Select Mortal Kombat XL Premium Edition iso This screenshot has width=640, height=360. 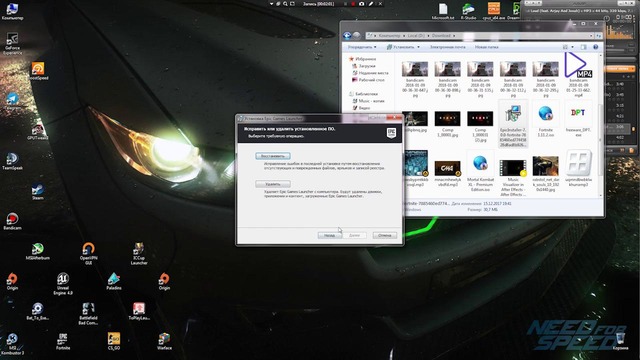(480, 173)
